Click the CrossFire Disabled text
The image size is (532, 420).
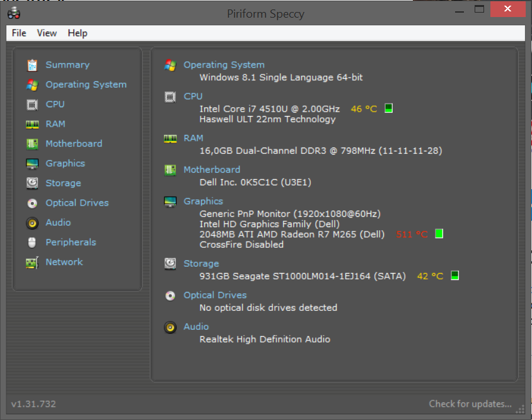point(241,245)
